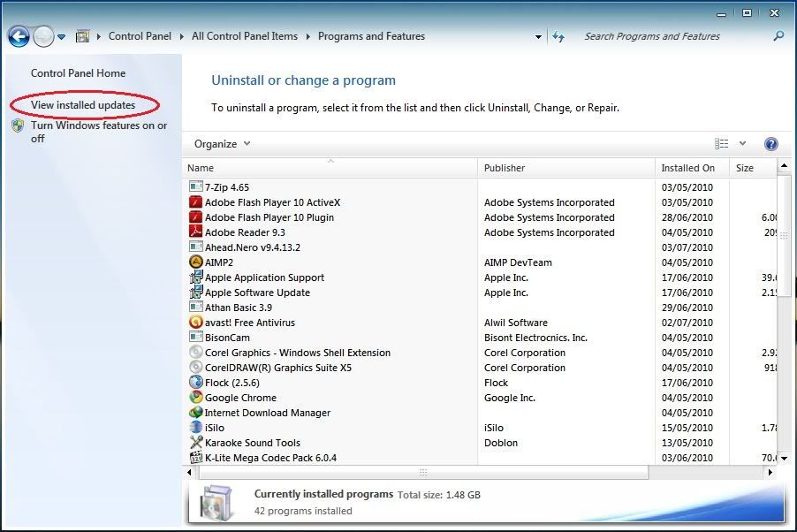This screenshot has width=797, height=532.
Task: Click the 7-Zip 4.65 program icon
Action: pos(196,187)
